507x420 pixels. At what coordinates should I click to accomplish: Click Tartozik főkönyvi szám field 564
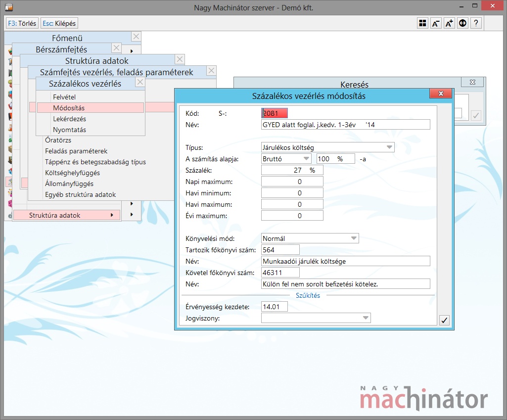[280, 250]
